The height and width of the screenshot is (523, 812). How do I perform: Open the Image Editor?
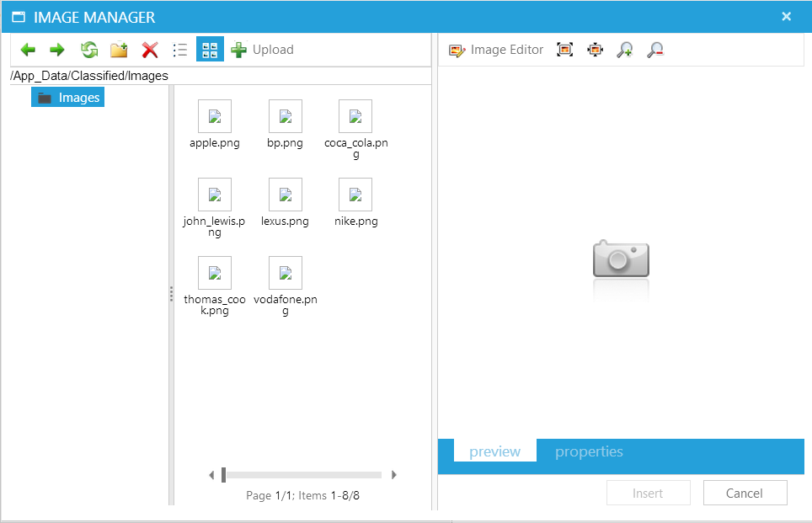coord(496,50)
